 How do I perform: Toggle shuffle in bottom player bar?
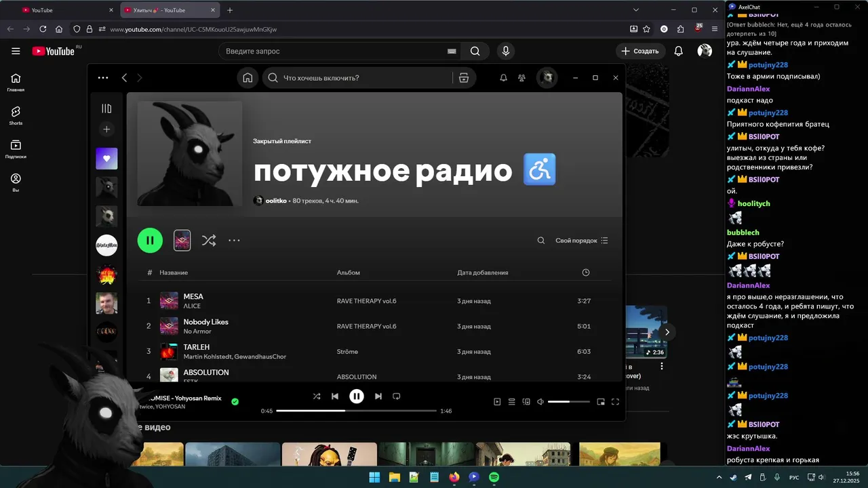point(317,396)
